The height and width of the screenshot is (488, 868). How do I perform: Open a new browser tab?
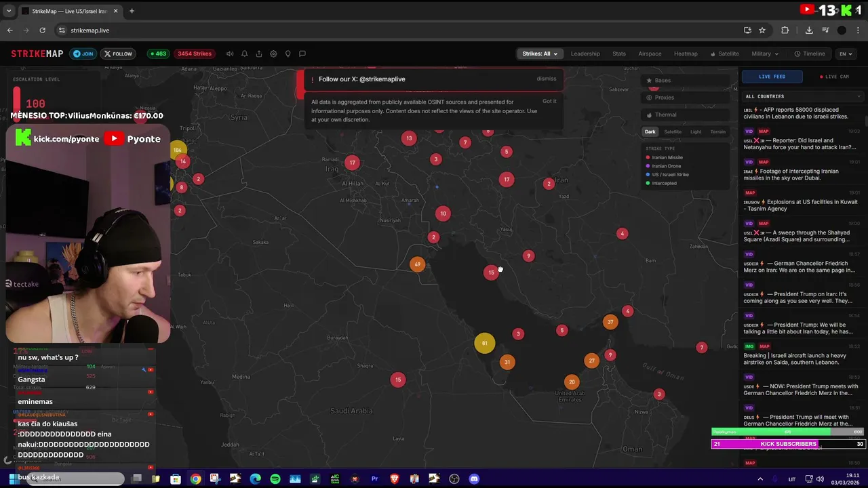coord(132,11)
